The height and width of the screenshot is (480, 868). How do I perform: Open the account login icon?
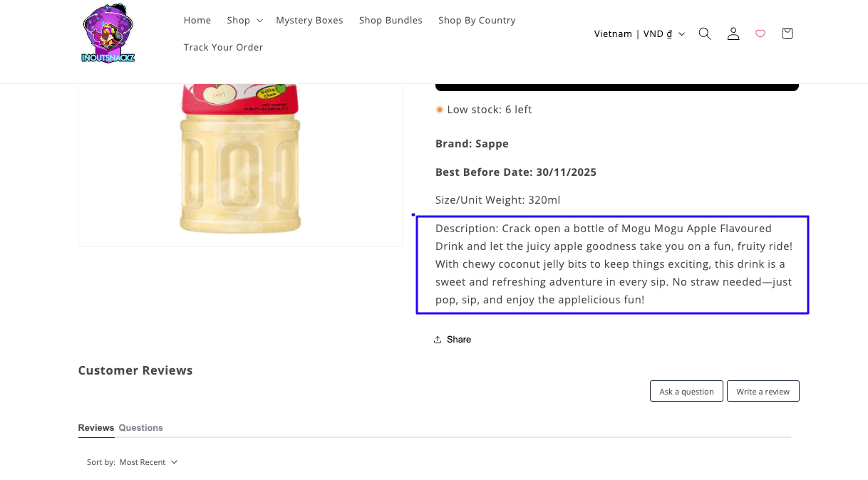click(x=733, y=33)
